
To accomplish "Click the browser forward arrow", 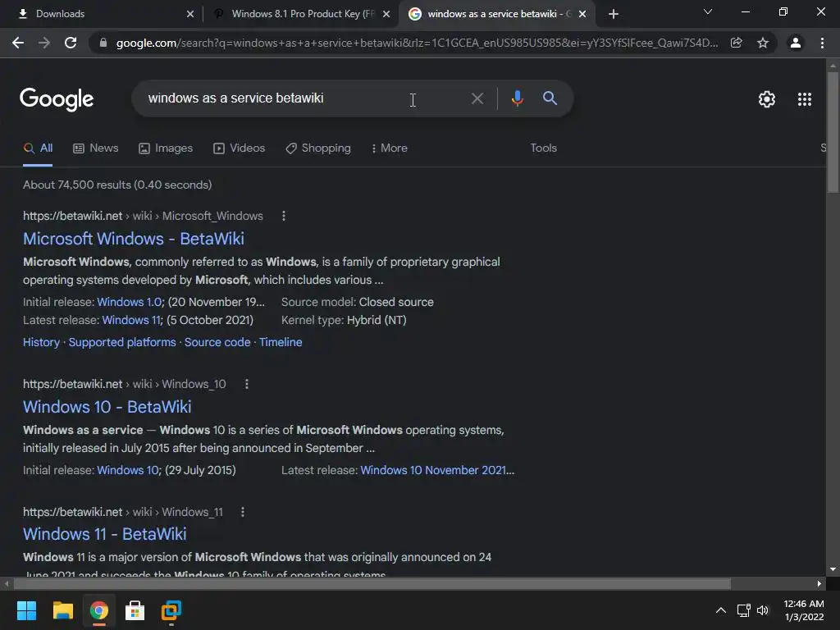I will pyautogui.click(x=44, y=43).
